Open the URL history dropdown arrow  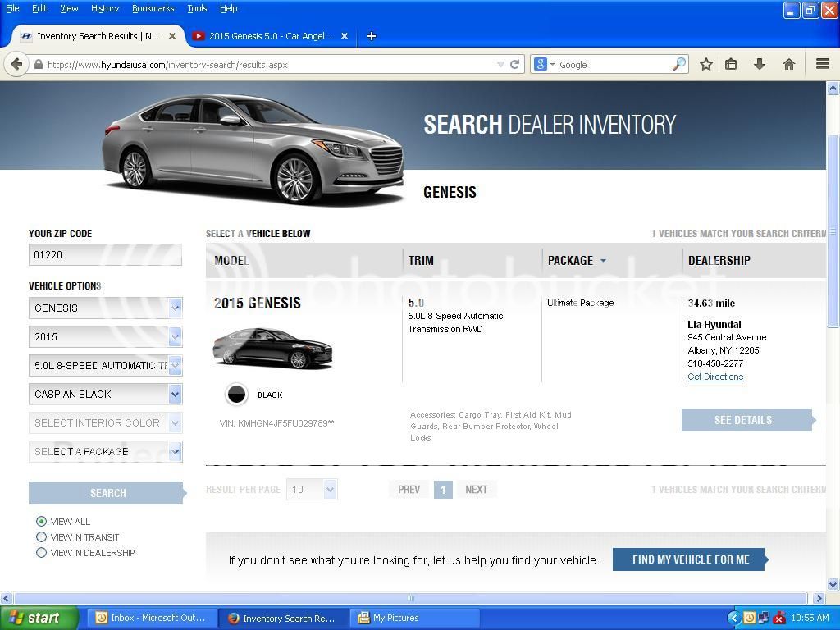(500, 64)
